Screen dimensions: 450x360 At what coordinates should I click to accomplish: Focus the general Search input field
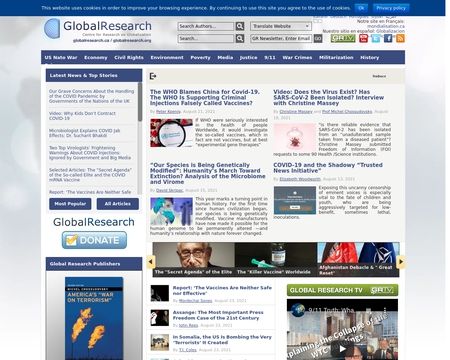(x=206, y=38)
